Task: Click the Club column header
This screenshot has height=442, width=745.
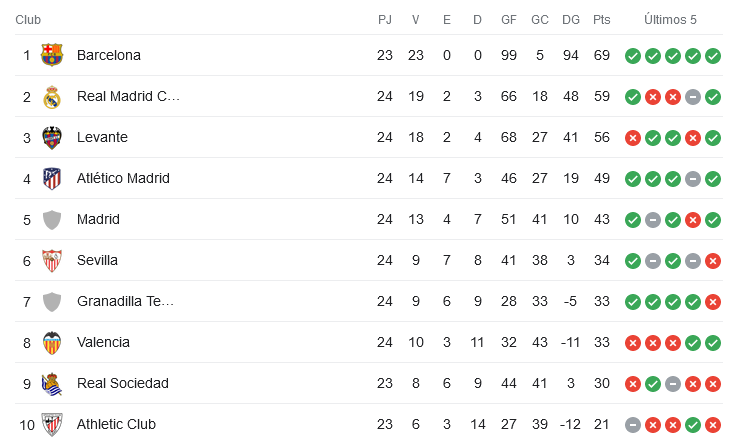Action: (x=28, y=19)
